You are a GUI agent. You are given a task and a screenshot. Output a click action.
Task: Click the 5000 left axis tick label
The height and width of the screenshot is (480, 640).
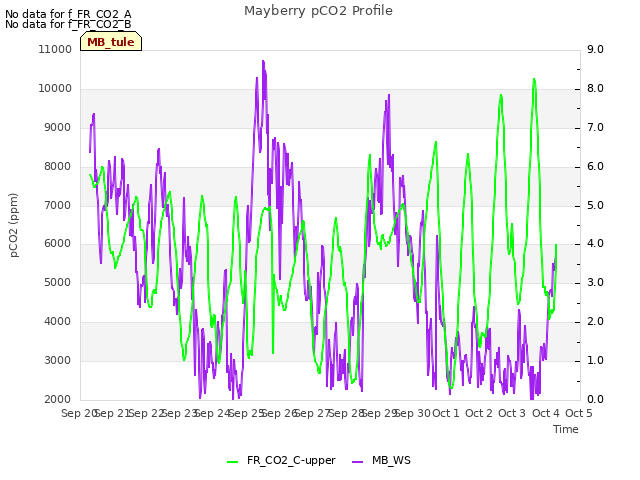tap(58, 282)
